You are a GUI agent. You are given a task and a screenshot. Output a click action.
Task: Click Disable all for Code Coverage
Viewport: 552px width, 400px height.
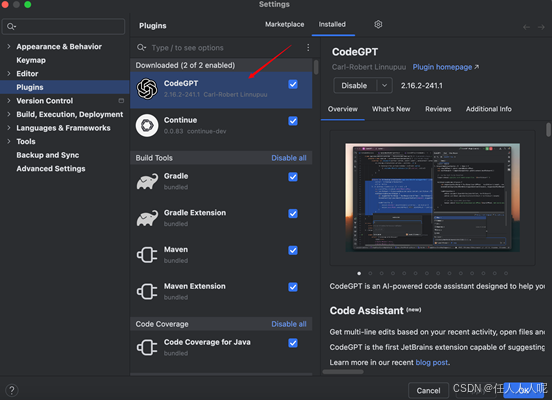click(x=289, y=324)
